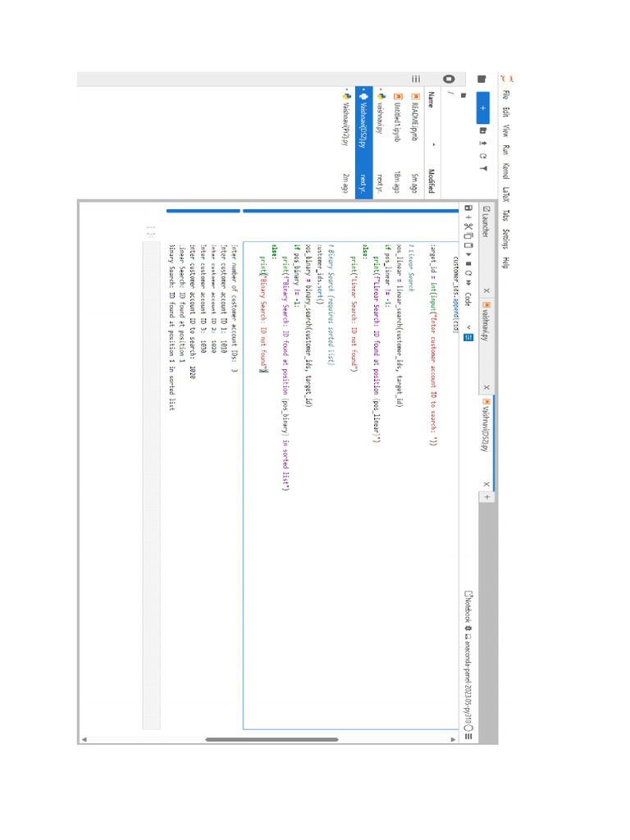Click the upload files icon
630x840 pixels.
(x=483, y=143)
